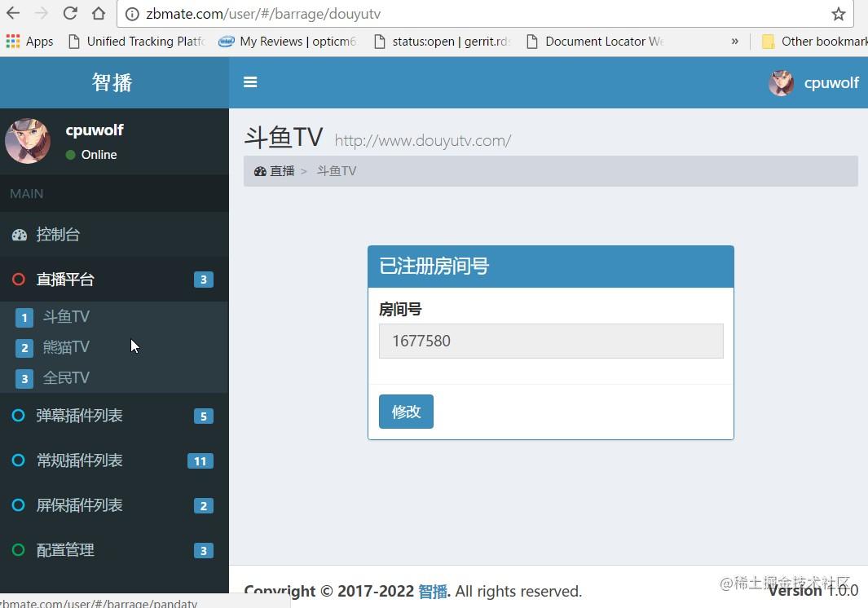Click the browser address bar URL
Screen dimensions: 868x608
[263, 14]
